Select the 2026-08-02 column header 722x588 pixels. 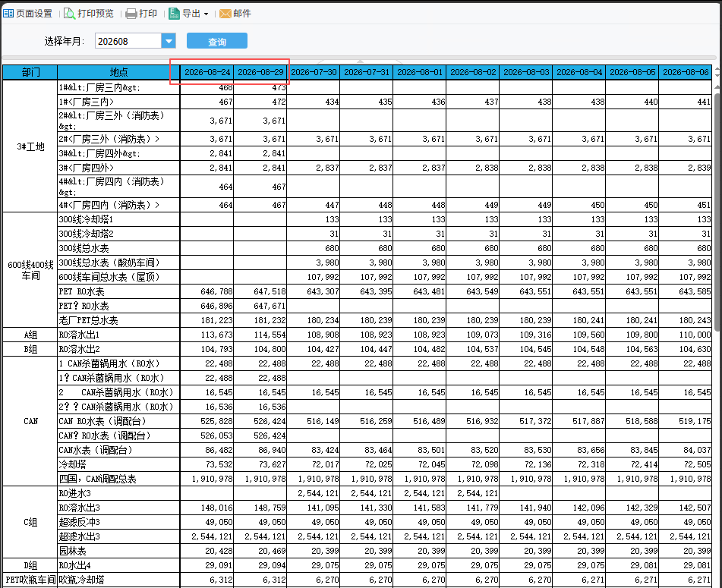473,72
